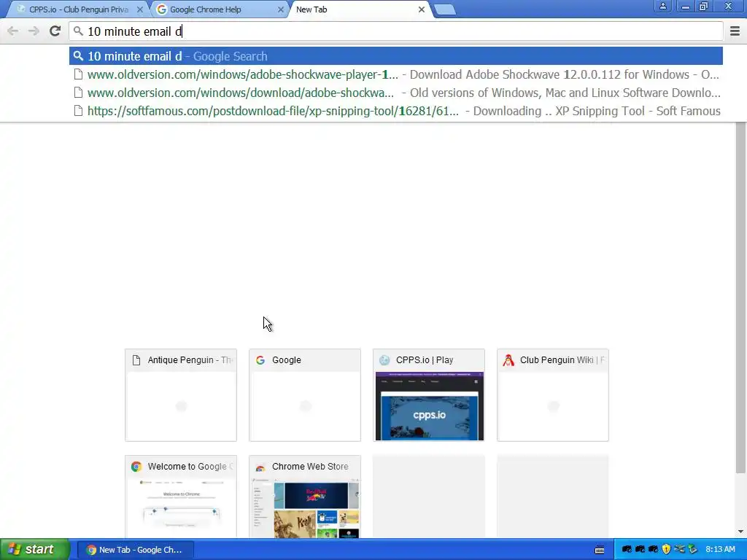The image size is (747, 560).
Task: Click the Antique Penguin page icon
Action: (x=136, y=360)
